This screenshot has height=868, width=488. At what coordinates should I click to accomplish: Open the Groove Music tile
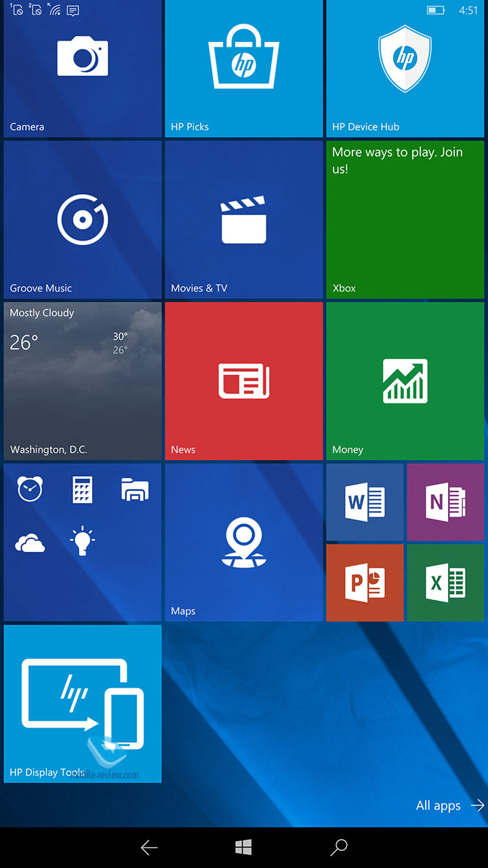click(x=83, y=220)
